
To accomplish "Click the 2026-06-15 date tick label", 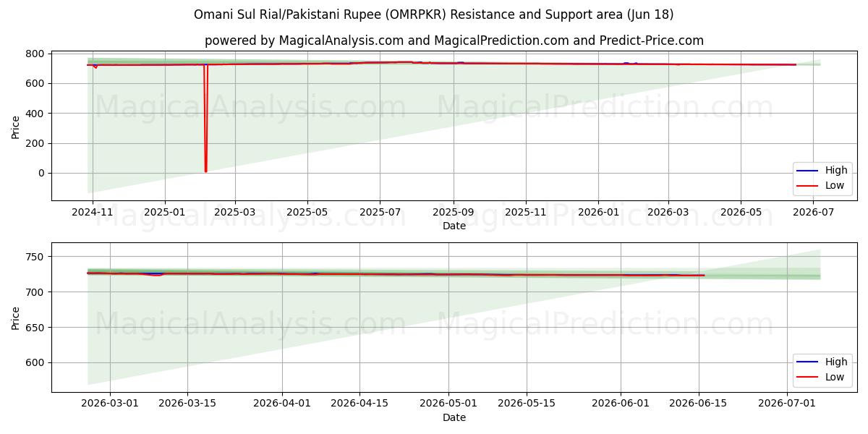I will click(x=699, y=404).
